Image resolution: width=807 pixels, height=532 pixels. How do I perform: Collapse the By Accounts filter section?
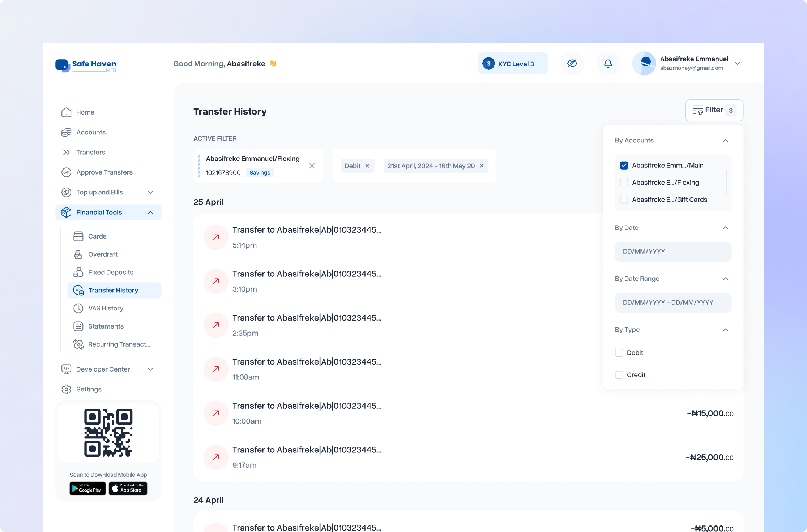coord(726,140)
